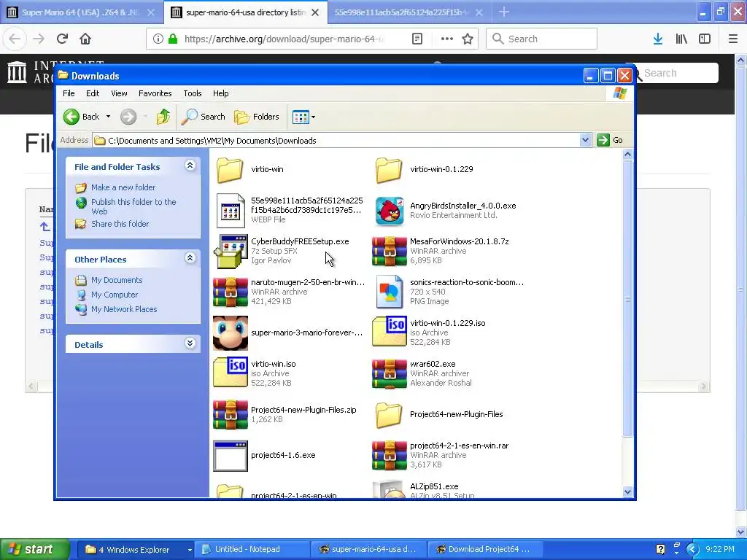Click Publish this folder to the Web
Screen dimensions: 747x560
coord(134,206)
